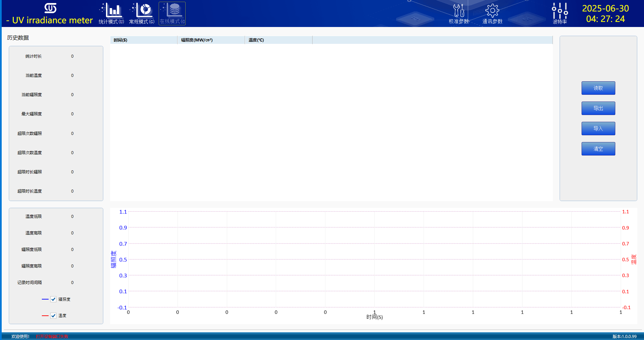Click the 导出 export button

[x=598, y=108]
